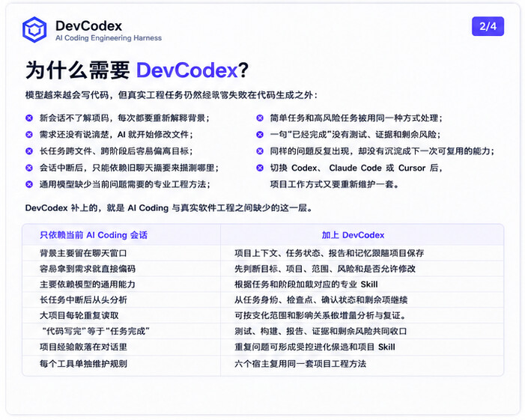
Task: Click the x bullet icon beside 切换 Codex
Action: (260, 168)
